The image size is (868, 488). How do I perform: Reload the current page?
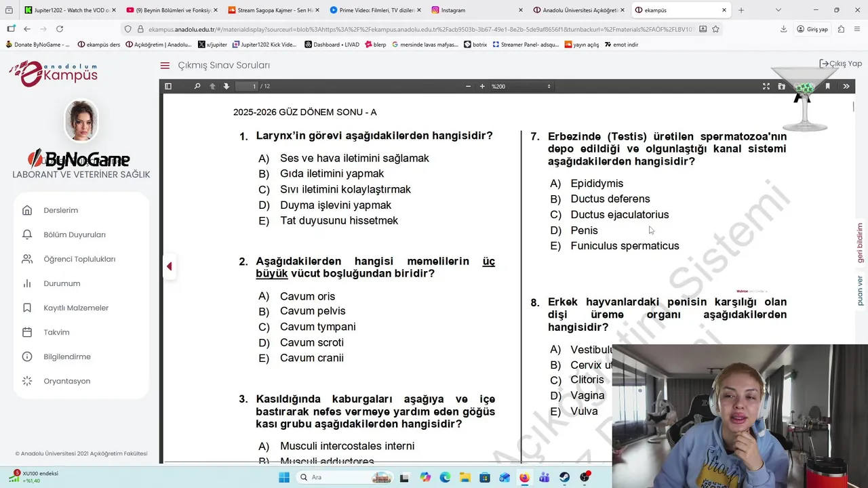[x=60, y=29]
